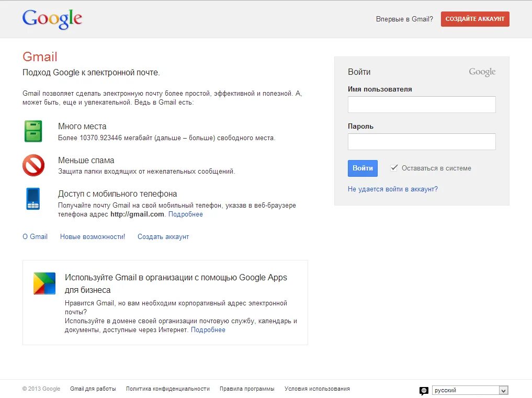This screenshot has height=398, width=532.
Task: Click the red 'Создайте аккаунт' button
Action: click(475, 19)
